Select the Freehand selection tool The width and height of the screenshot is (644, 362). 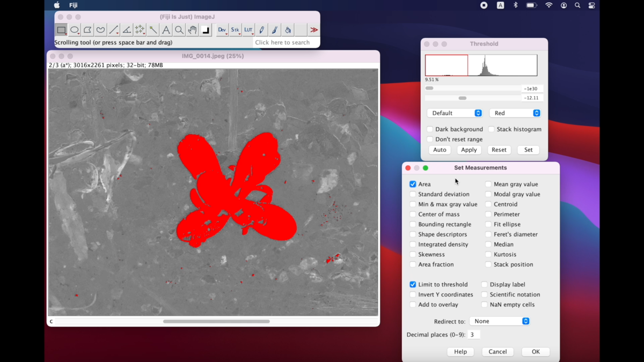(x=100, y=30)
